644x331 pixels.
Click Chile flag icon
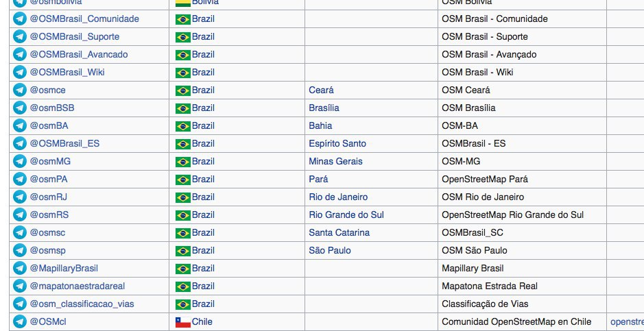coord(182,322)
